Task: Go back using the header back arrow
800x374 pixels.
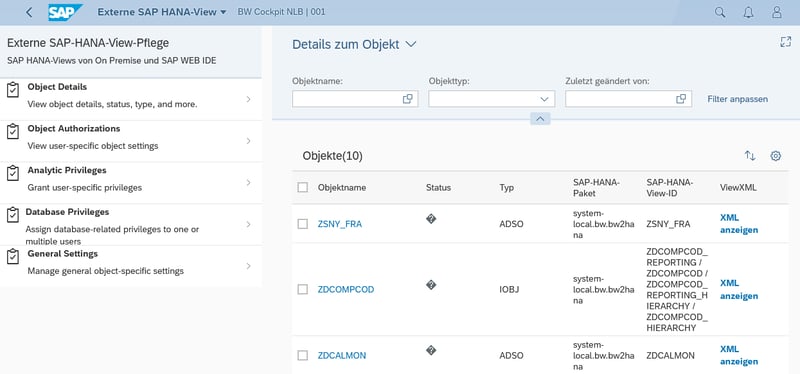Action: (29, 12)
